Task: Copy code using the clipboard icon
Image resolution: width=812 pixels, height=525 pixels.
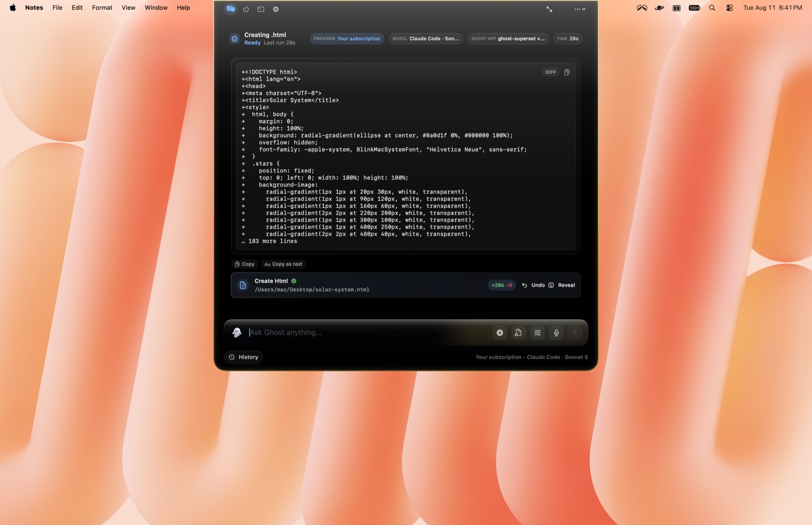Action: pyautogui.click(x=567, y=72)
